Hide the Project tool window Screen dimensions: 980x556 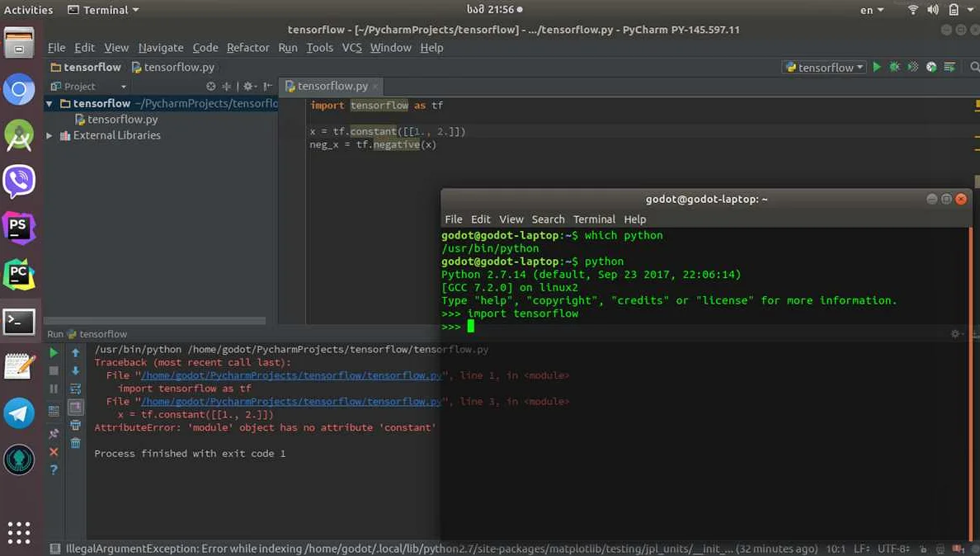coord(267,87)
